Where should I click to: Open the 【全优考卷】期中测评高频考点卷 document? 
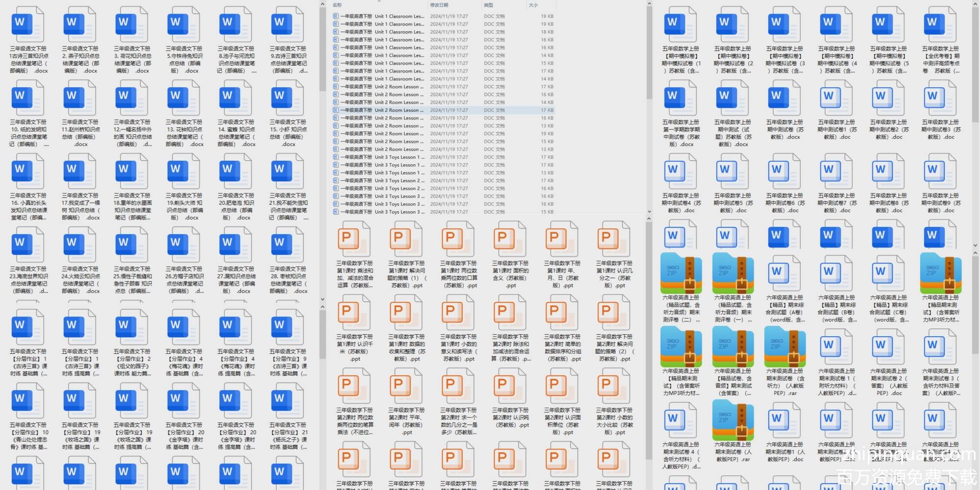tap(940, 24)
